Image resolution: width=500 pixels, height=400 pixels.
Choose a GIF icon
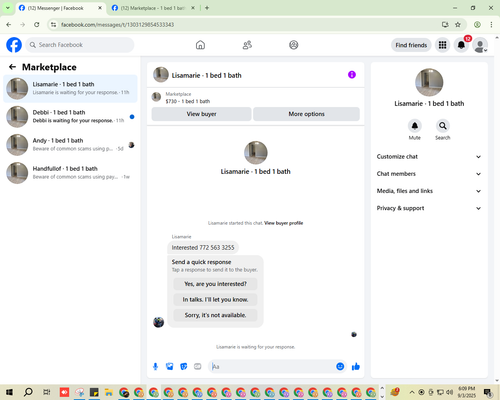(198, 367)
